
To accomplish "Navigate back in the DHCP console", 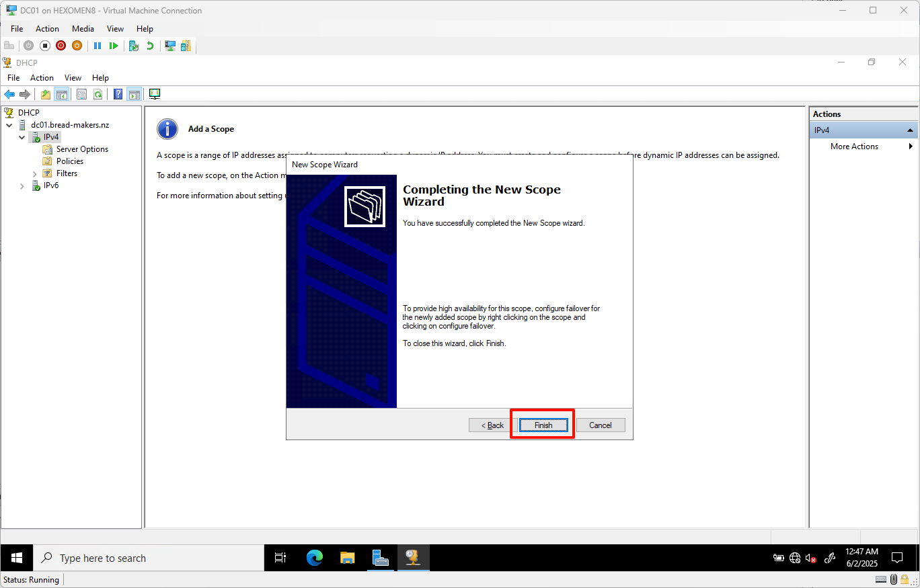I will point(10,94).
